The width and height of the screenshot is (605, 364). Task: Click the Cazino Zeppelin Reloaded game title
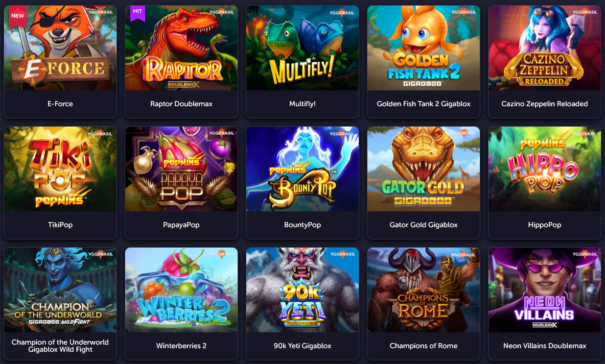pos(544,104)
